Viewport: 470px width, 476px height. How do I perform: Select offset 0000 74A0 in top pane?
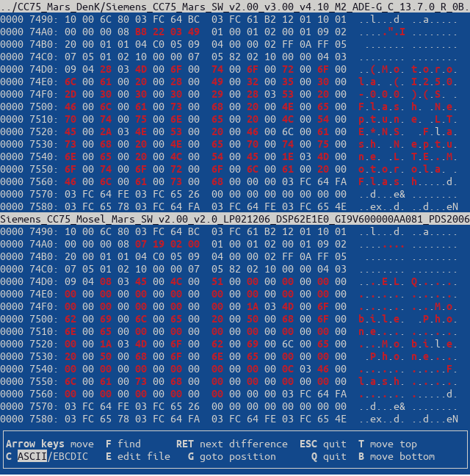pyautogui.click(x=29, y=32)
